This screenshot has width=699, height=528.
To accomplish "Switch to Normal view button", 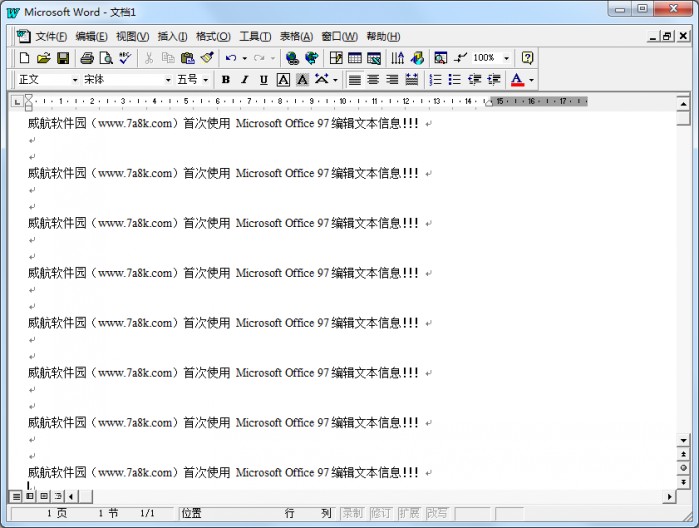I will coord(16,496).
